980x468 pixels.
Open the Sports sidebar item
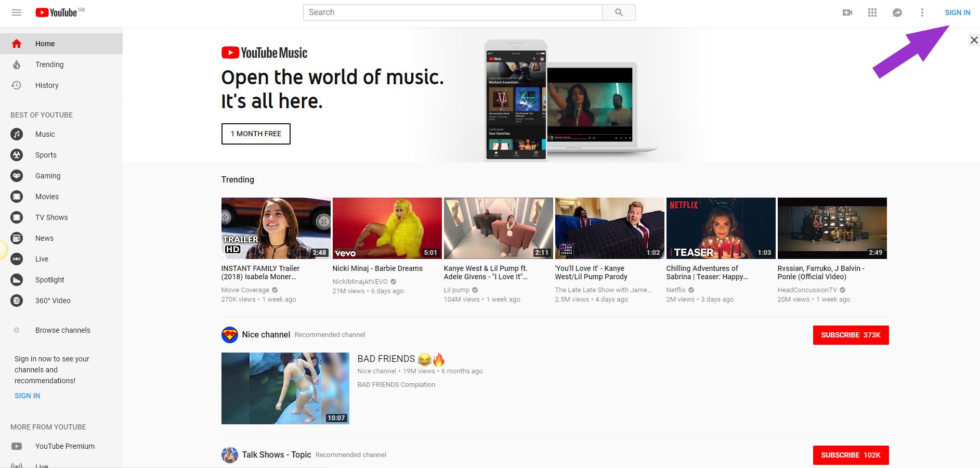point(61,155)
